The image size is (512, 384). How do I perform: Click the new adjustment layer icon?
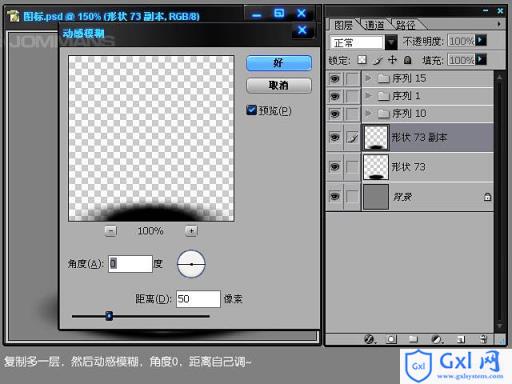[437, 339]
